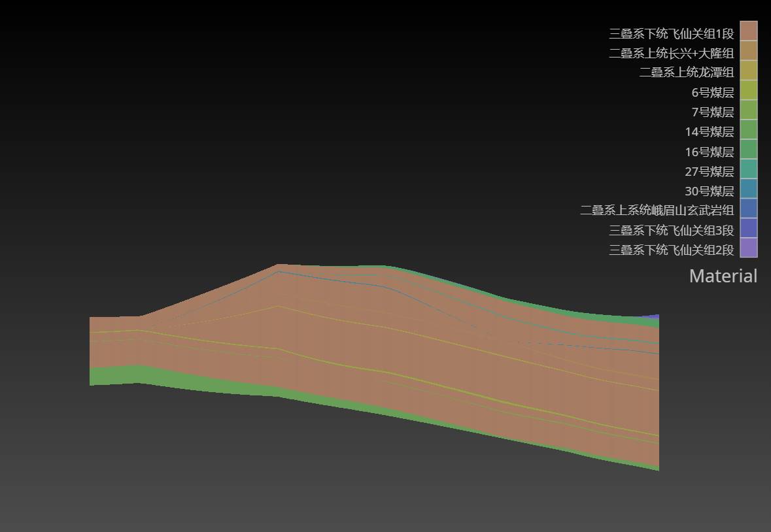Pick the 三叠系下统飞仙关组3段 legend swatch
This screenshot has width=771, height=532.
point(748,228)
